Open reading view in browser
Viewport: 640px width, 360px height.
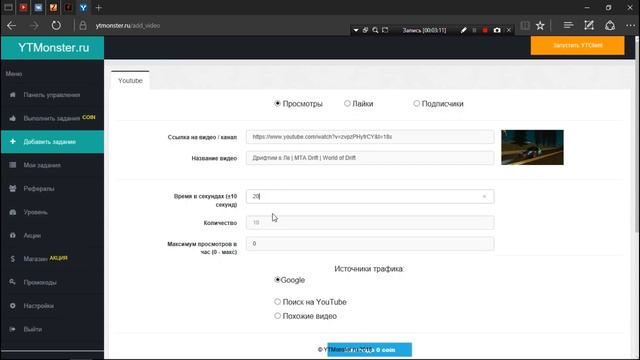pos(525,25)
